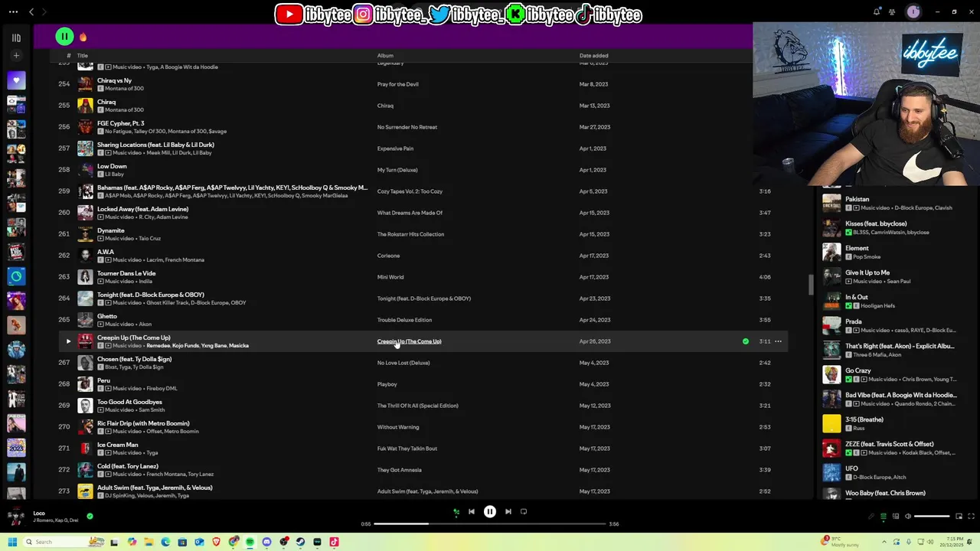The width and height of the screenshot is (980, 551).
Task: Click the Low Down cover thumbnail
Action: [85, 170]
